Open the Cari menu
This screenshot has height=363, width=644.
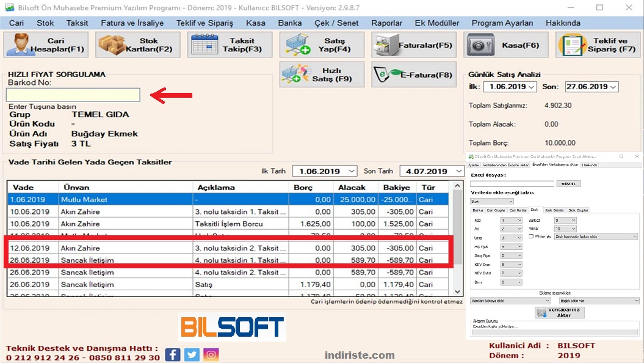16,23
